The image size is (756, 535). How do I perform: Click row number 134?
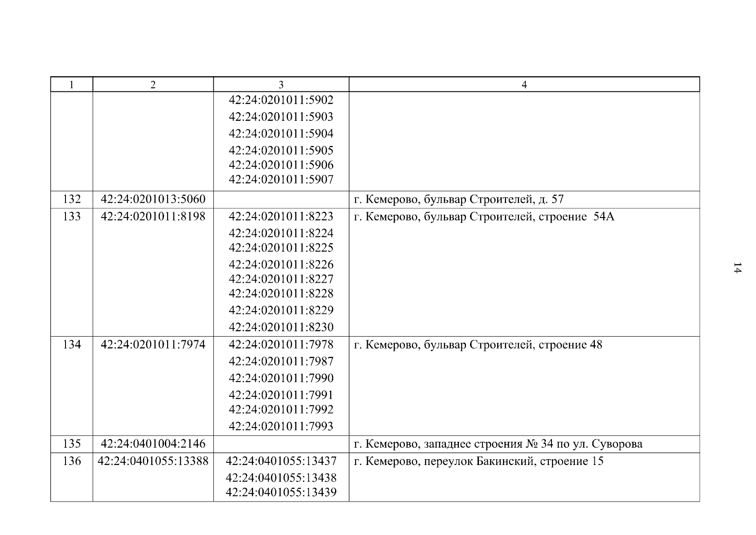tap(72, 345)
